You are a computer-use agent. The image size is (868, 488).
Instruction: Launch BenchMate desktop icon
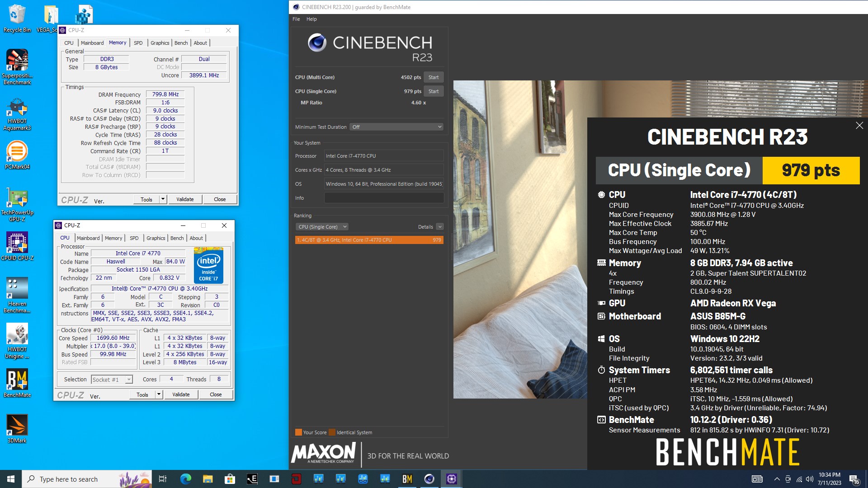pyautogui.click(x=17, y=383)
